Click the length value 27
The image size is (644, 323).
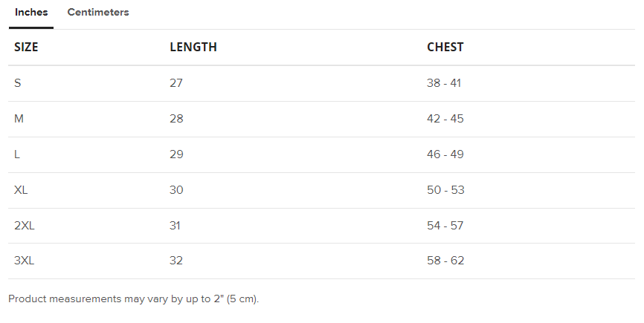(176, 83)
